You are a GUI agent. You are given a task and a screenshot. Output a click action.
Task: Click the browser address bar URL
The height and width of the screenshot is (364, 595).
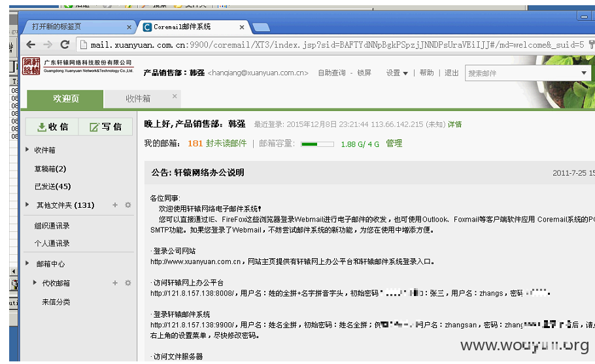click(337, 45)
